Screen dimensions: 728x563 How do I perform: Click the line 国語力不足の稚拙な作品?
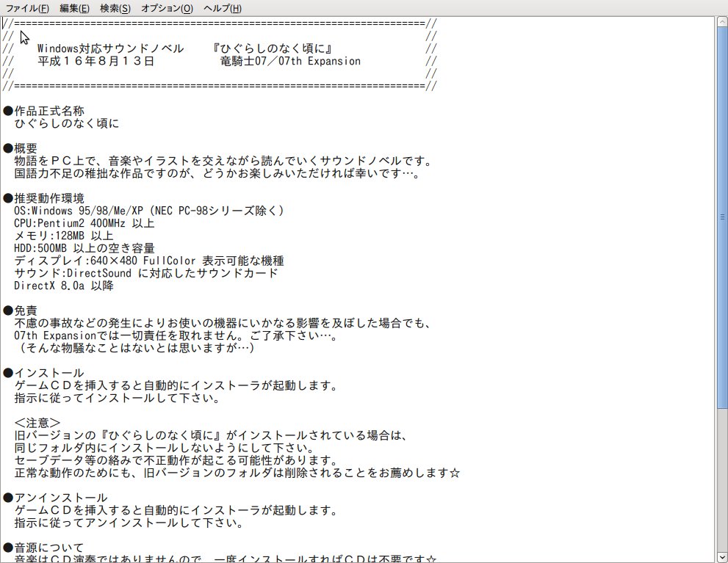pos(217,173)
